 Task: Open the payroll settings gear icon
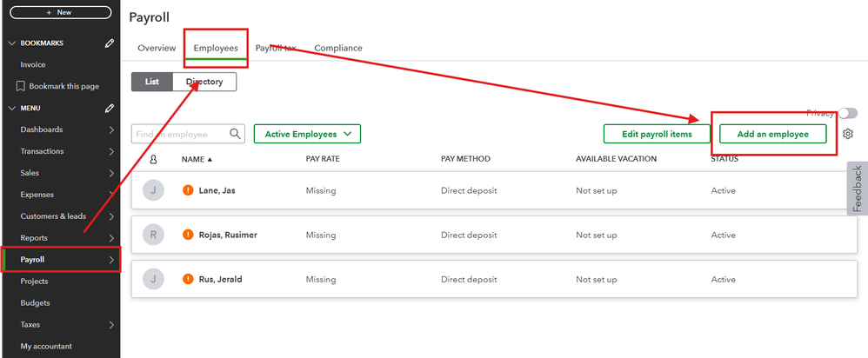[848, 134]
